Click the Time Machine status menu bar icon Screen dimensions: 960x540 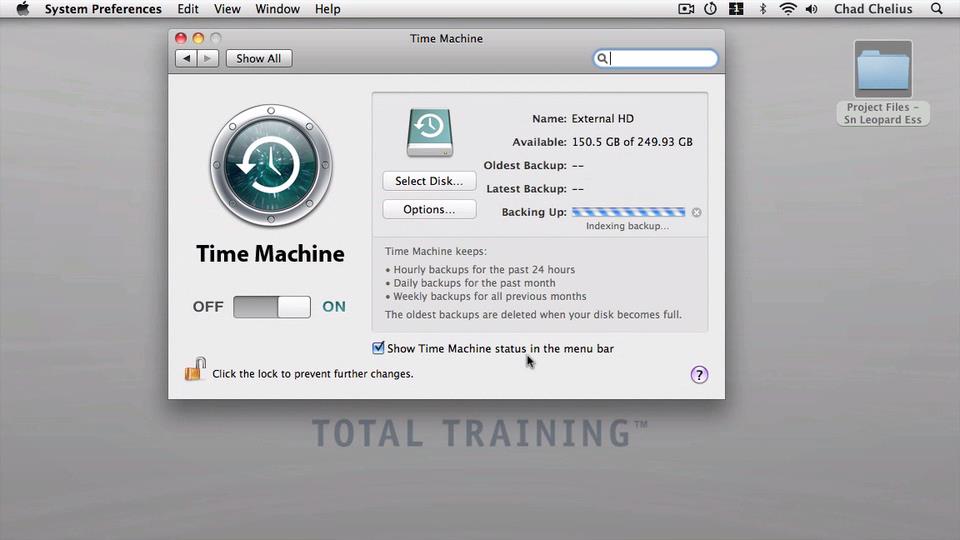coord(710,9)
